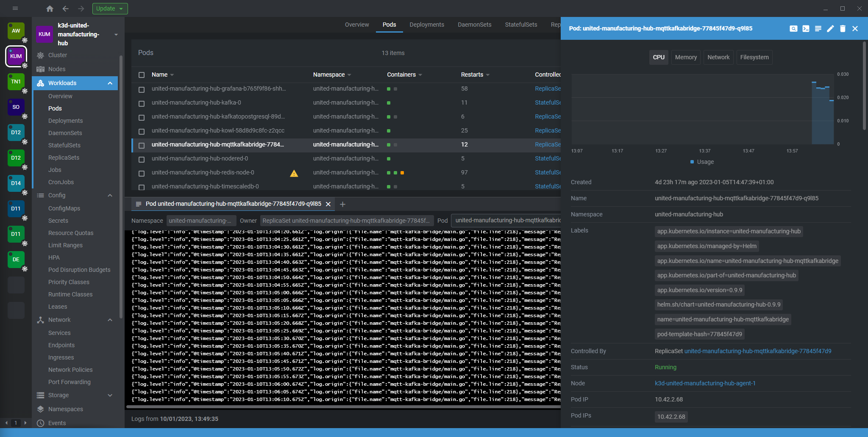Open the SO cluster icon
Viewport: 868px width, 437px height.
[16, 107]
